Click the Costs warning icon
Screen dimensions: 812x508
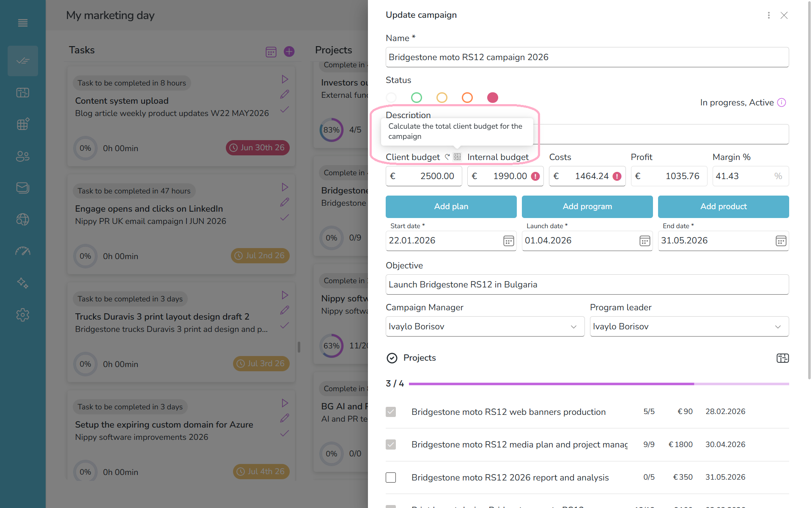coord(617,176)
